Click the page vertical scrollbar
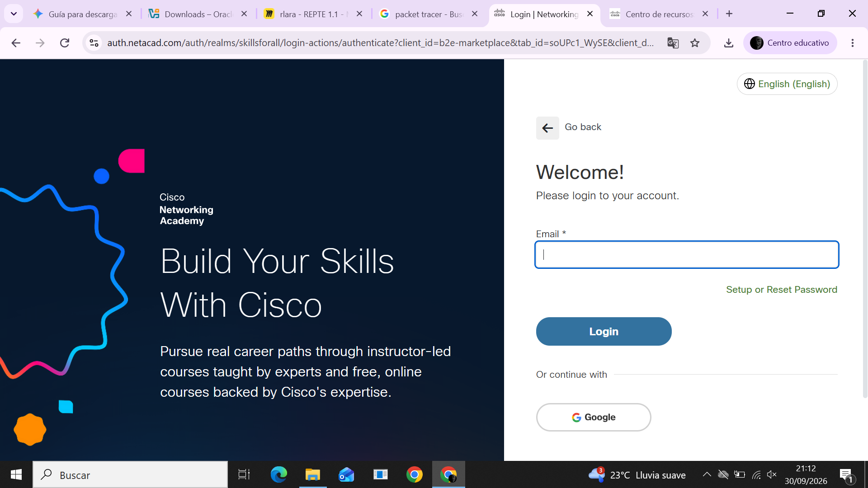The image size is (868, 488). 865,229
